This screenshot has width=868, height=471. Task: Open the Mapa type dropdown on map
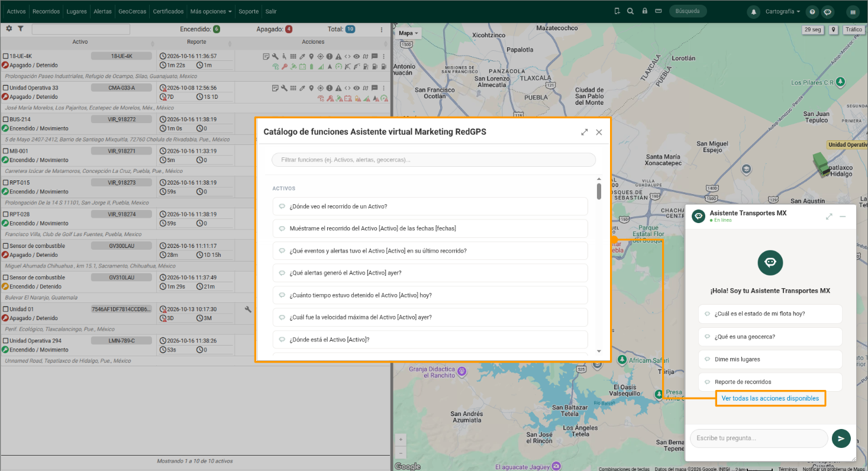(x=408, y=33)
